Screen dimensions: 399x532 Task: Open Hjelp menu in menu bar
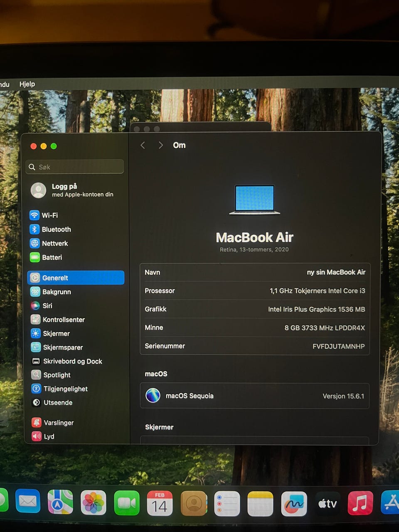27,84
